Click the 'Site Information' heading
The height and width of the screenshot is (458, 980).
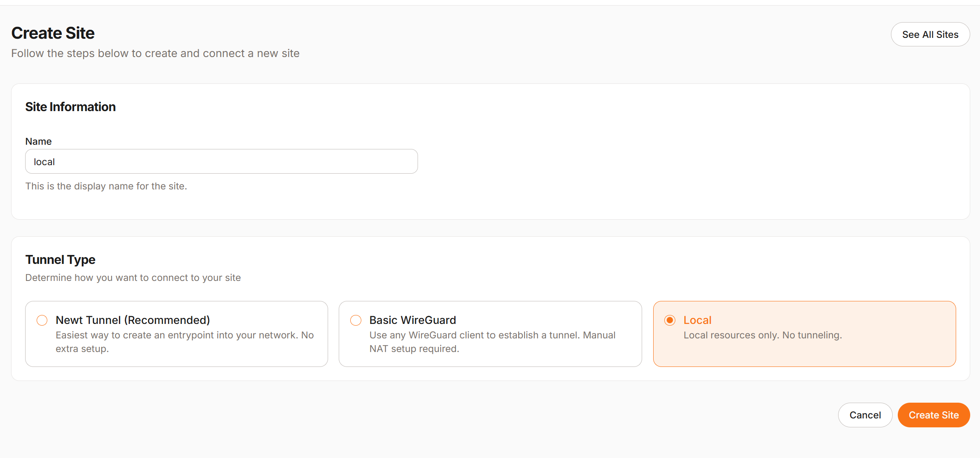(70, 107)
